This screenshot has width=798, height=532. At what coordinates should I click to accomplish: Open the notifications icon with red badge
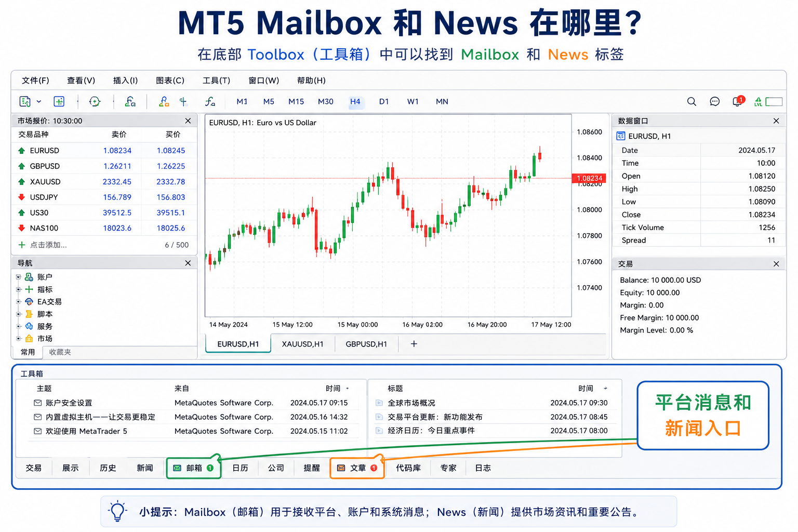[738, 101]
